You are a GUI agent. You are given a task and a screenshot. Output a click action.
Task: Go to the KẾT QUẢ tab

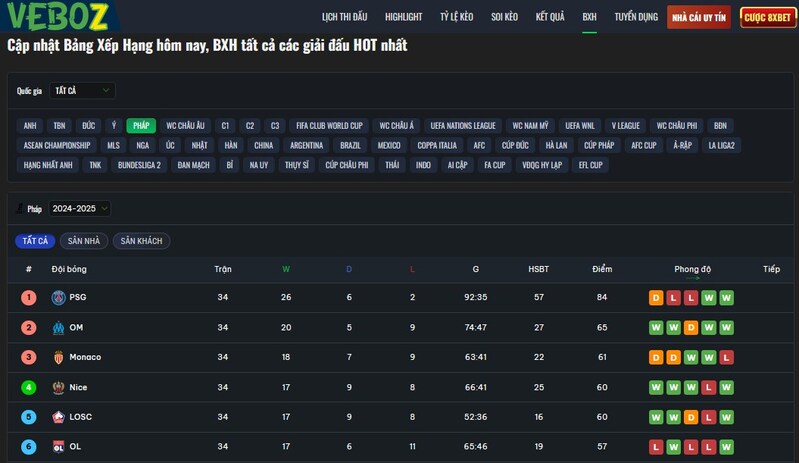tap(550, 17)
